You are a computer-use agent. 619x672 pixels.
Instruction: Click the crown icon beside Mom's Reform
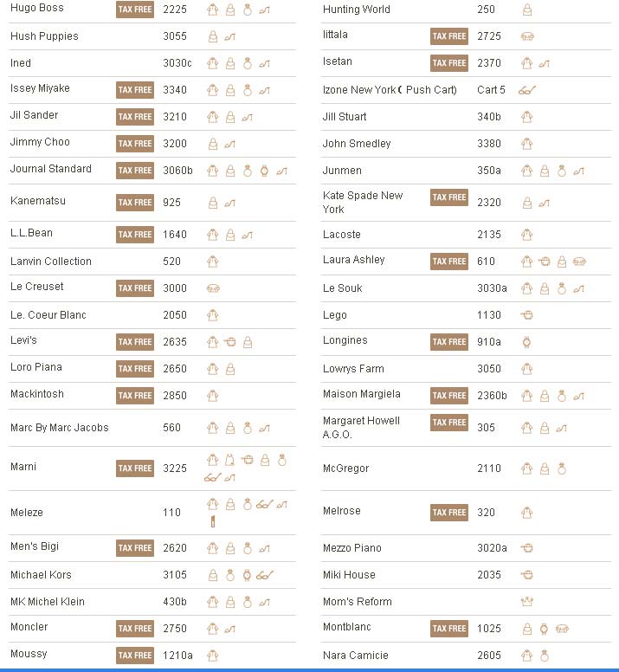click(x=526, y=602)
